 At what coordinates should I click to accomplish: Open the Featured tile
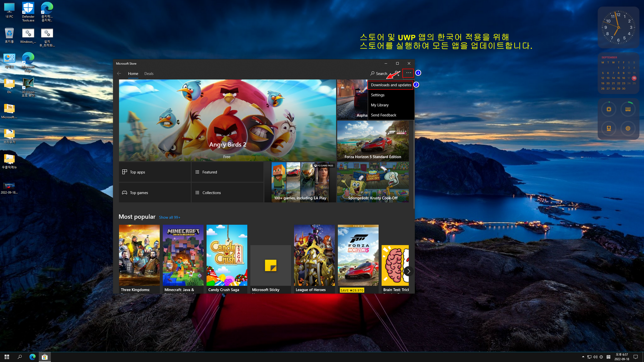pos(227,172)
